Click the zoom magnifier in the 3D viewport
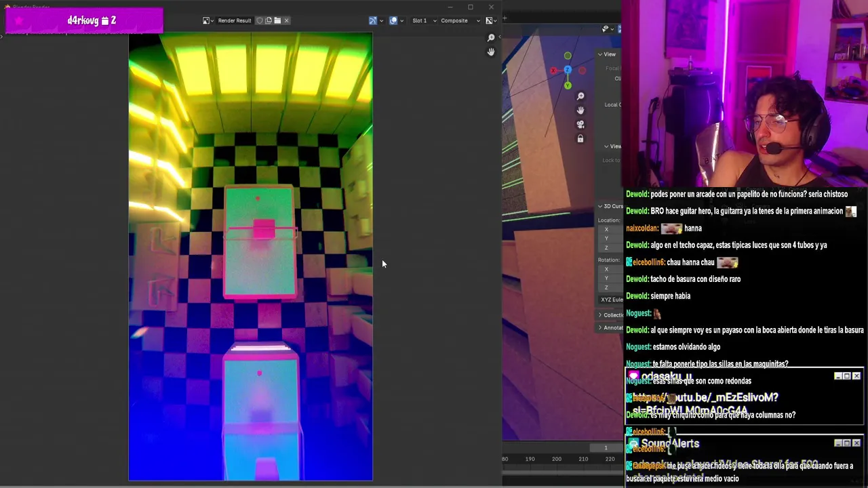 [x=580, y=96]
